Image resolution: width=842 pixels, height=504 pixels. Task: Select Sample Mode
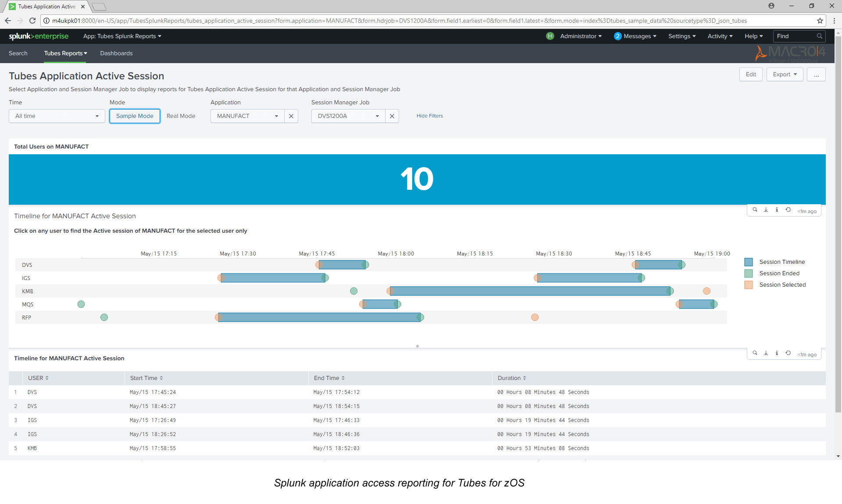[x=134, y=116]
